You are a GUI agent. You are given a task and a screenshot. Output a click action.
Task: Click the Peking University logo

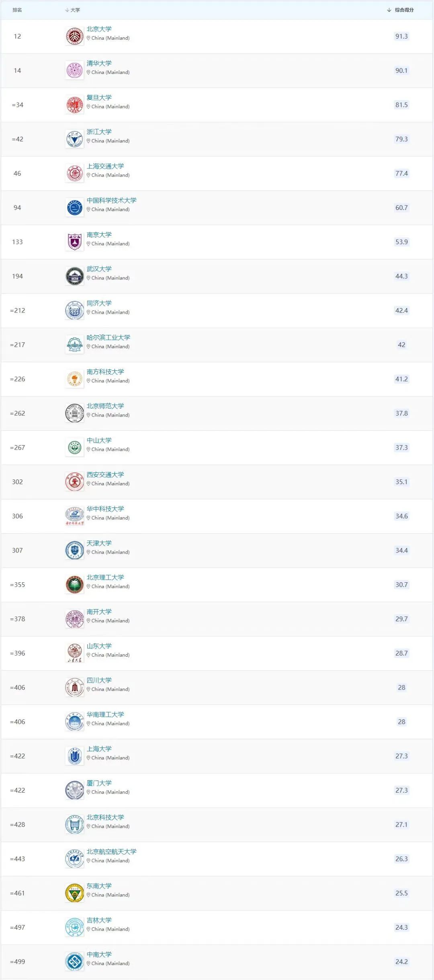coord(74,36)
